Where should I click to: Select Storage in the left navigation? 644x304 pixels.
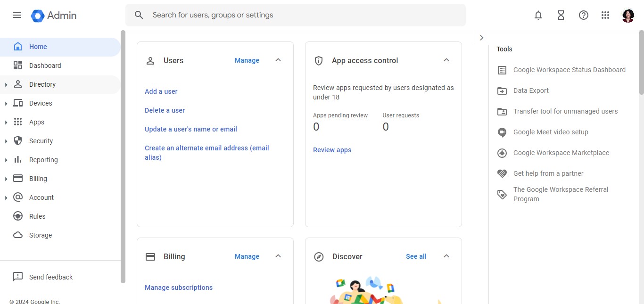click(41, 235)
